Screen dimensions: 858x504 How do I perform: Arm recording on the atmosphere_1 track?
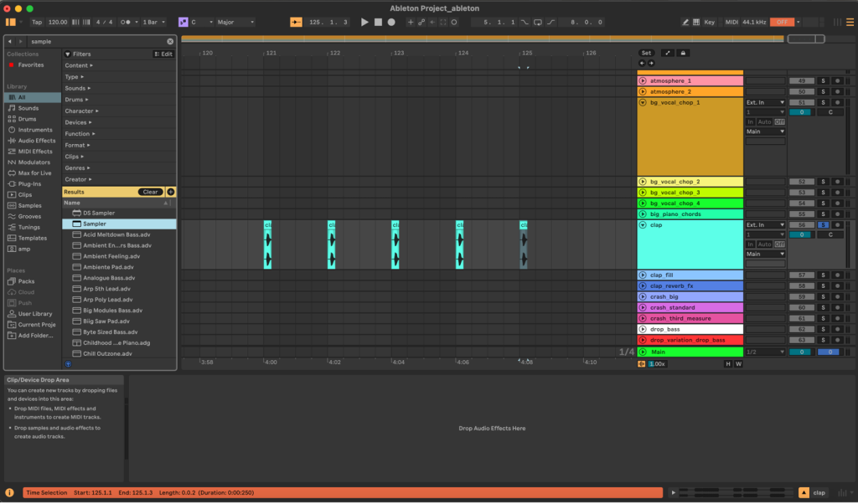click(x=837, y=80)
